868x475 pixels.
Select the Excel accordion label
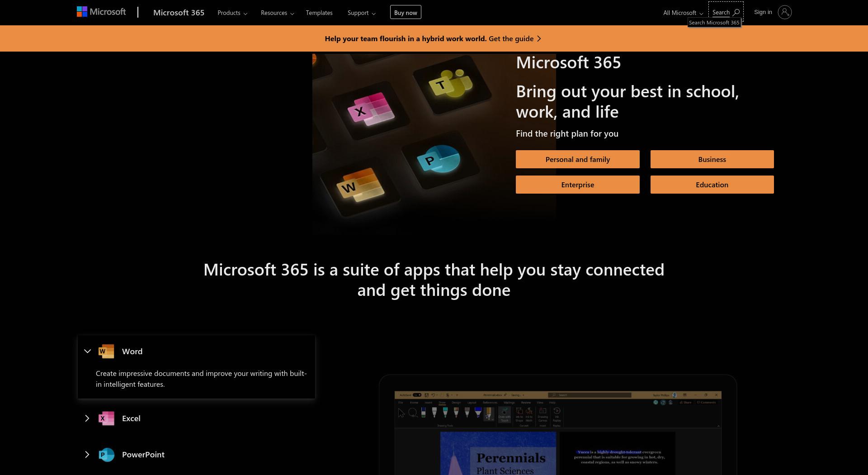coord(131,418)
